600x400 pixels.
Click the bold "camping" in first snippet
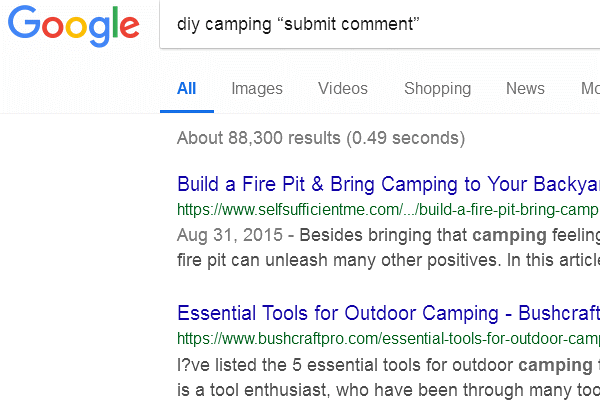(509, 236)
